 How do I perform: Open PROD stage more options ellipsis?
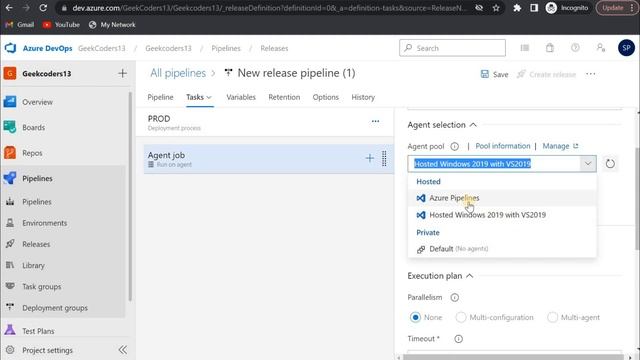click(x=375, y=121)
